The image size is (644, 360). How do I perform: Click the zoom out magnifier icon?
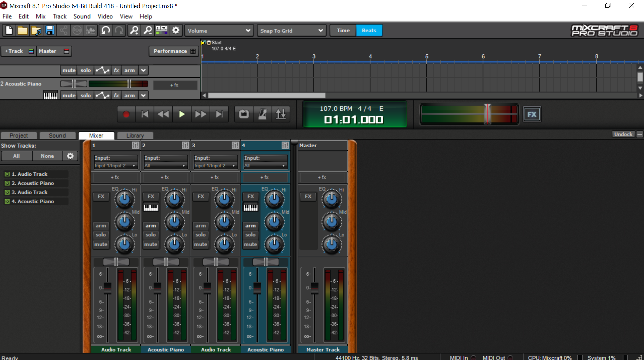coord(148,31)
